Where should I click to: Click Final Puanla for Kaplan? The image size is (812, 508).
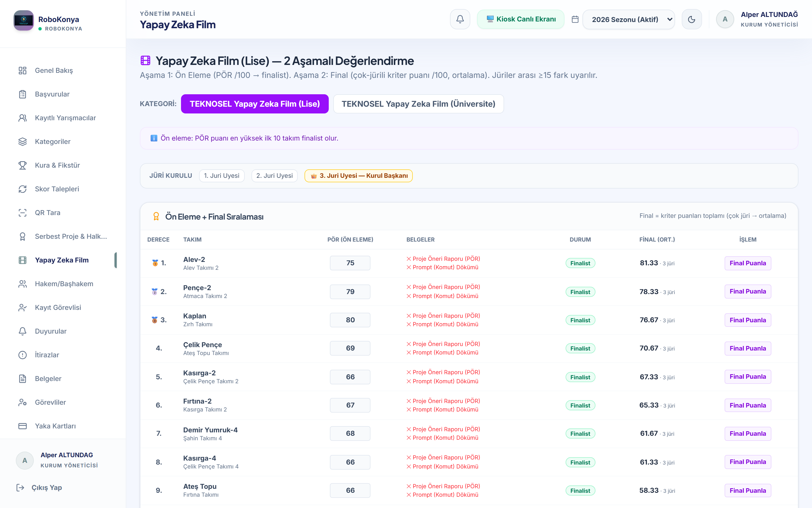point(748,320)
